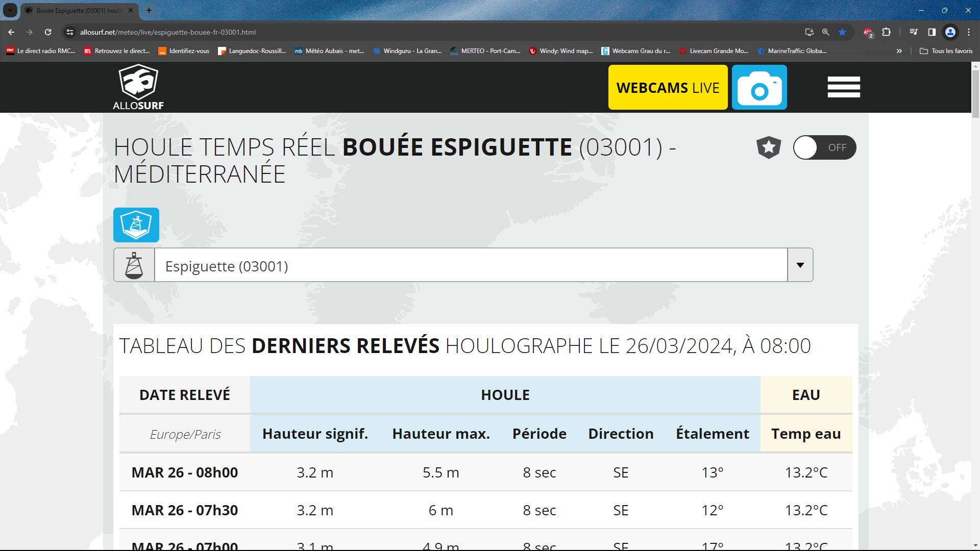Click the shield star favorite icon

769,147
